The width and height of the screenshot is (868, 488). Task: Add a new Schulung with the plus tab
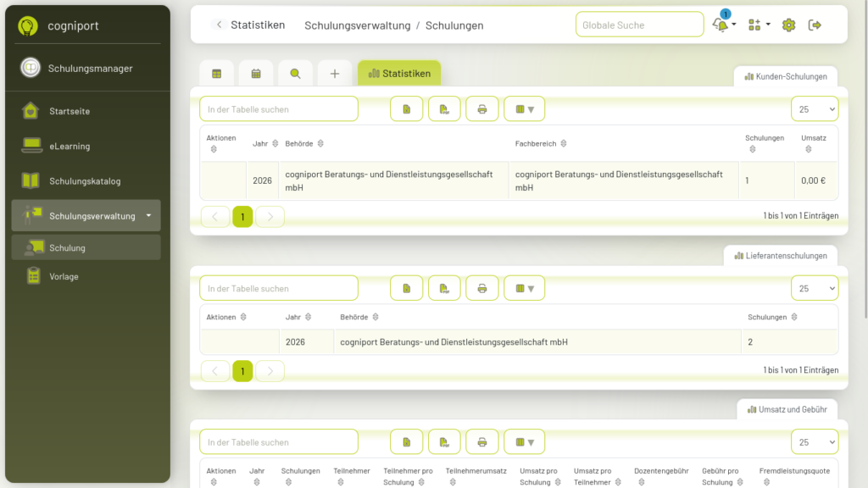pyautogui.click(x=334, y=74)
